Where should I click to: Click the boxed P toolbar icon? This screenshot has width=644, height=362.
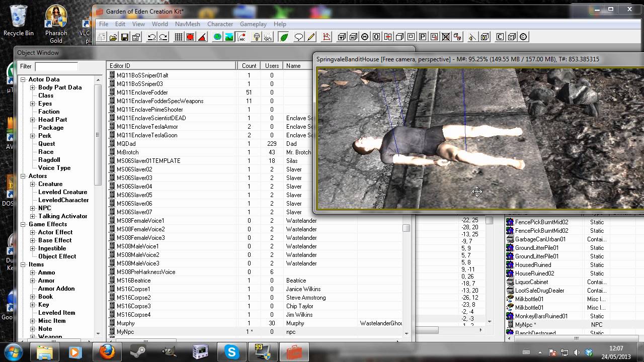pyautogui.click(x=423, y=37)
